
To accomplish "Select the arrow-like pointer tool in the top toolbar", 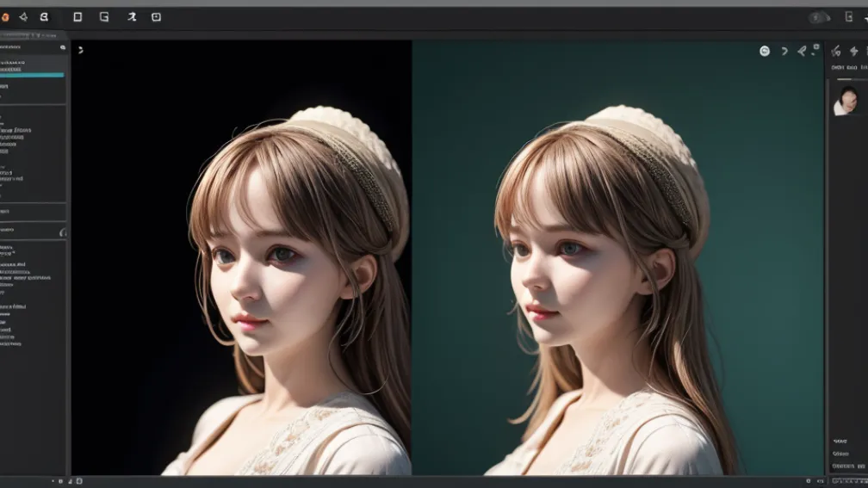I will [132, 17].
